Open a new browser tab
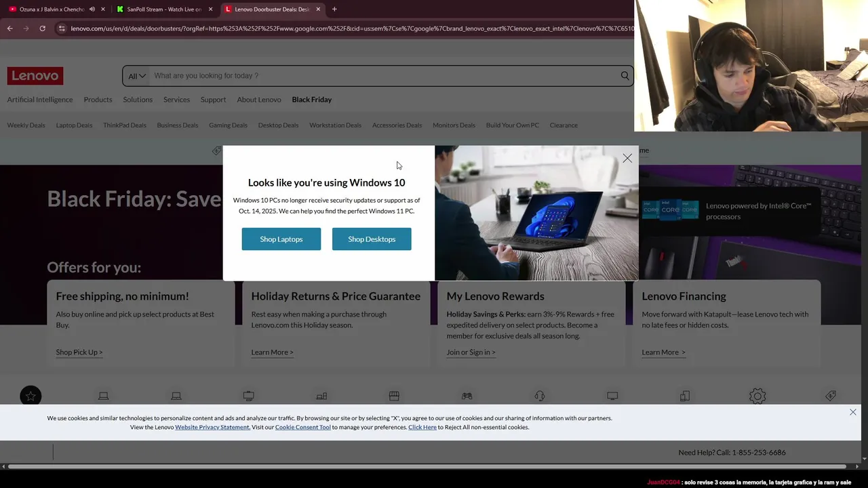The width and height of the screenshot is (868, 488). 334,9
